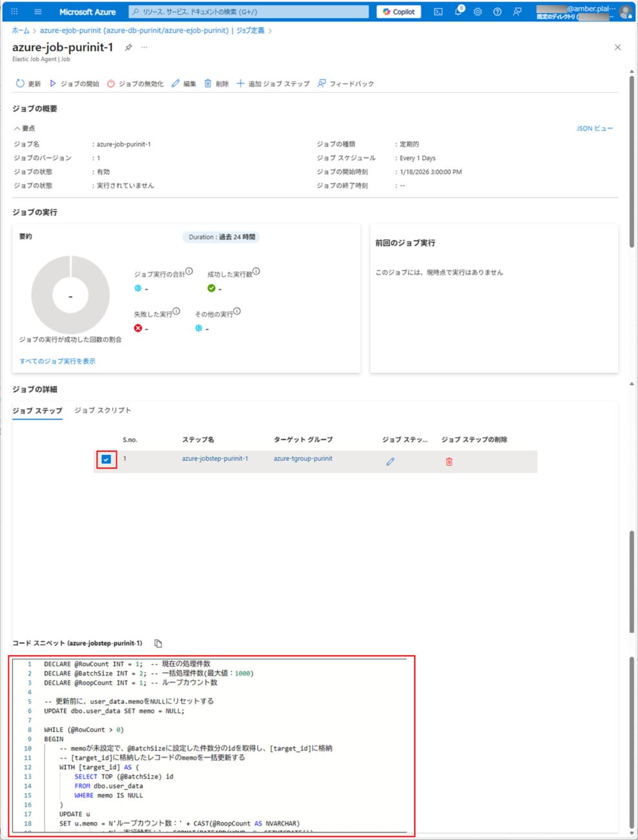The image size is (638, 840).
Task: Open the ellipsis more options next to title
Action: point(145,47)
